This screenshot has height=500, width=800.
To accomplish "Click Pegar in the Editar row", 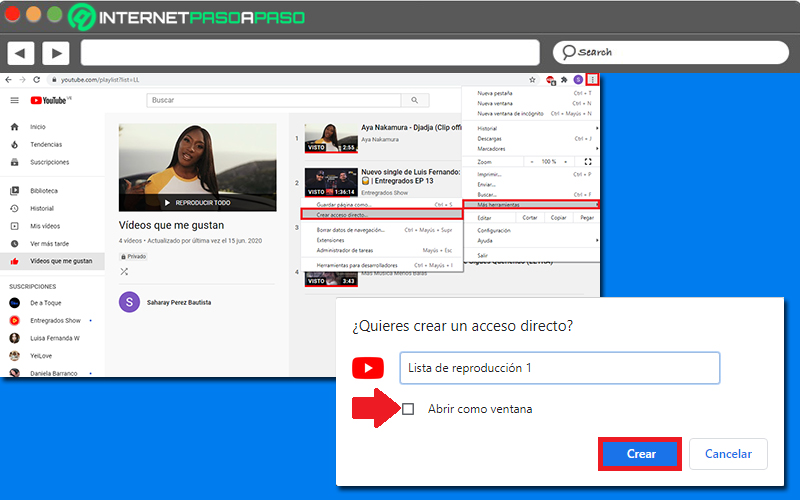I will 587,218.
